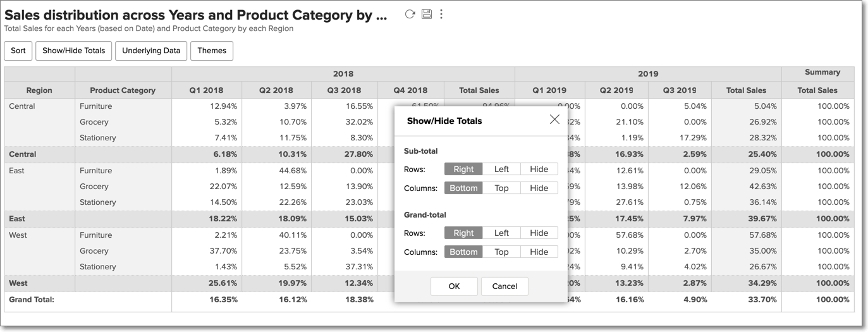Hide Grand-total Columns
This screenshot has height=332, width=868.
pyautogui.click(x=539, y=252)
